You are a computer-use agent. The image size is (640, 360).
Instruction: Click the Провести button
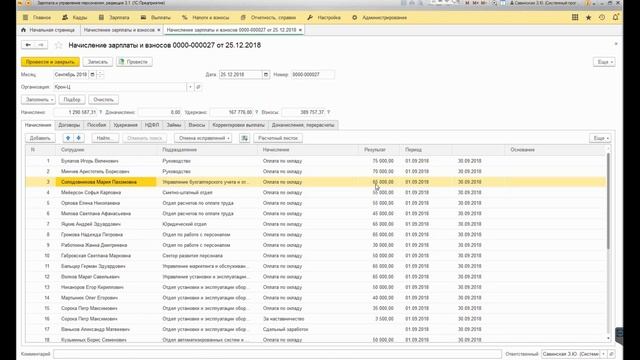(134, 62)
